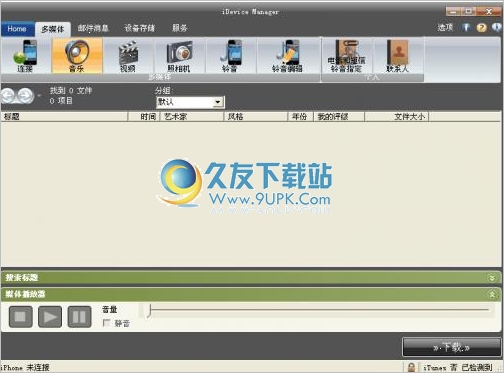Open the 选项 options menu

coord(445,27)
